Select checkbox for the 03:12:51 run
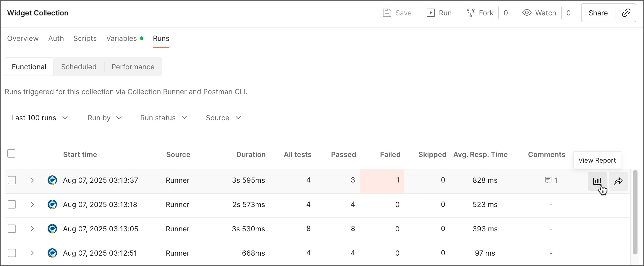The height and width of the screenshot is (266, 644). coord(12,253)
